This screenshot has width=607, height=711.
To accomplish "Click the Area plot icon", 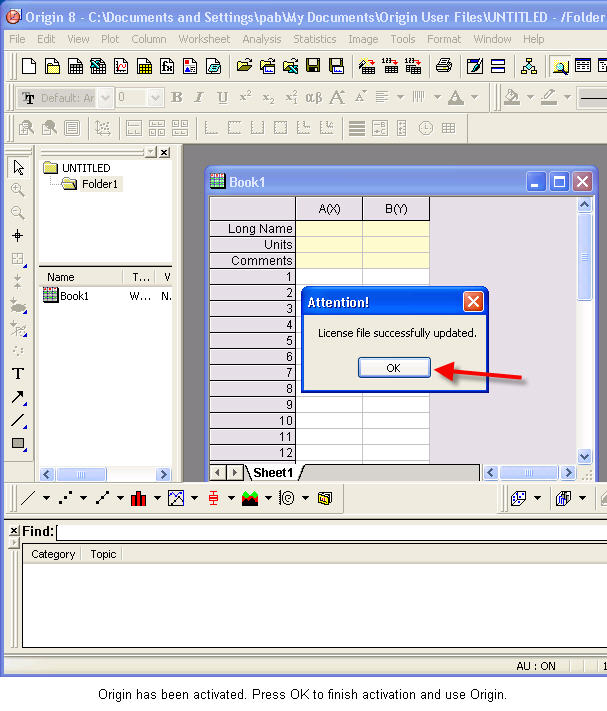I will (250, 498).
